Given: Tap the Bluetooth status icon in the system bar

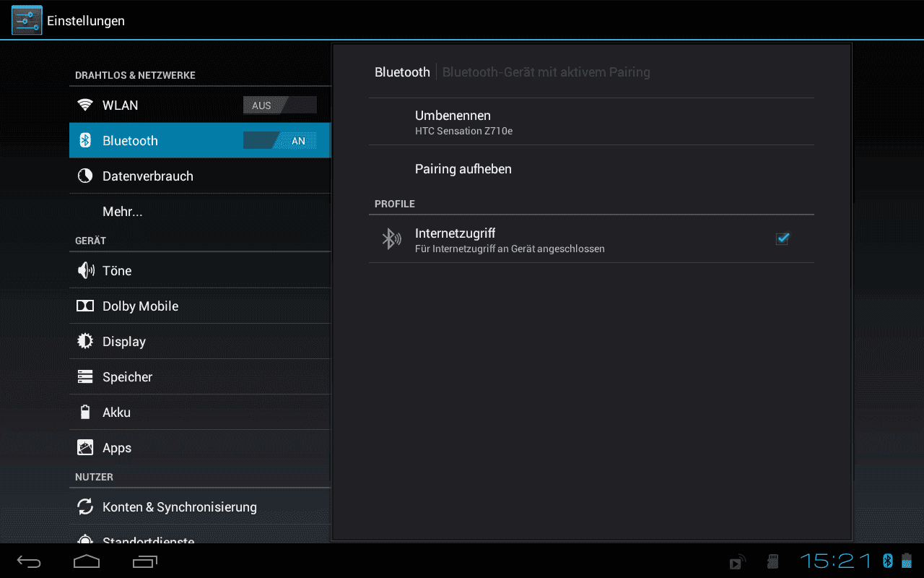Looking at the screenshot, I should click(x=888, y=561).
